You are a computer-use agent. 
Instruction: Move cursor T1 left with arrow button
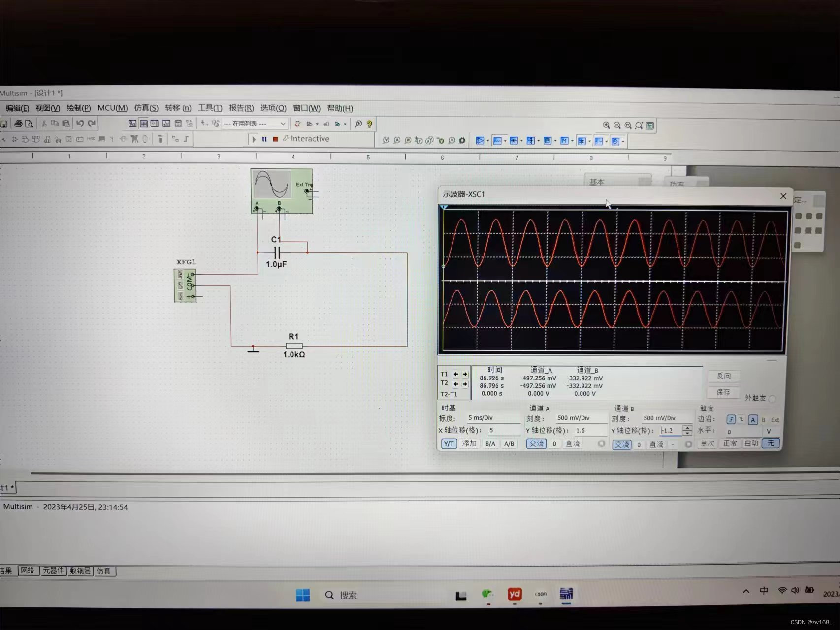(x=455, y=374)
